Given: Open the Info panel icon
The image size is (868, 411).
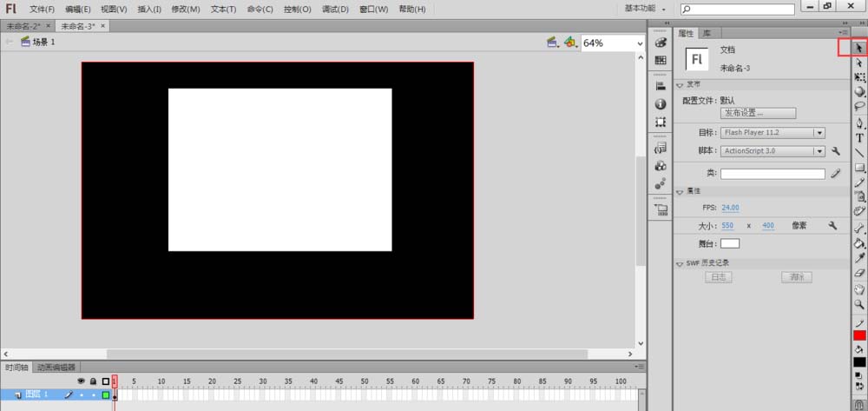Looking at the screenshot, I should pyautogui.click(x=661, y=103).
